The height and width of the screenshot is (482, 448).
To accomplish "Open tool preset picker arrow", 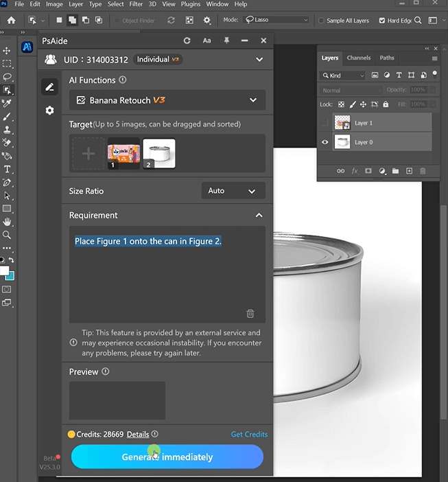I will (x=43, y=21).
